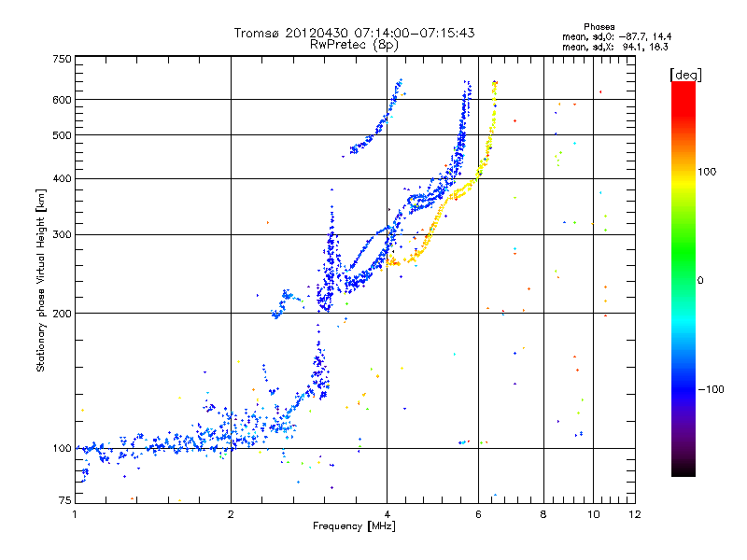Select the colorbar label 100 degrees
The image size is (747, 560).
click(x=707, y=172)
